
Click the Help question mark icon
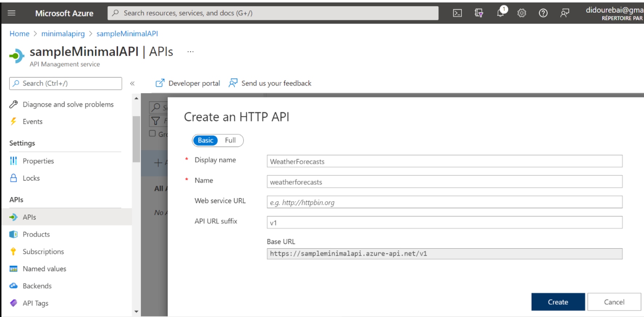(x=543, y=13)
